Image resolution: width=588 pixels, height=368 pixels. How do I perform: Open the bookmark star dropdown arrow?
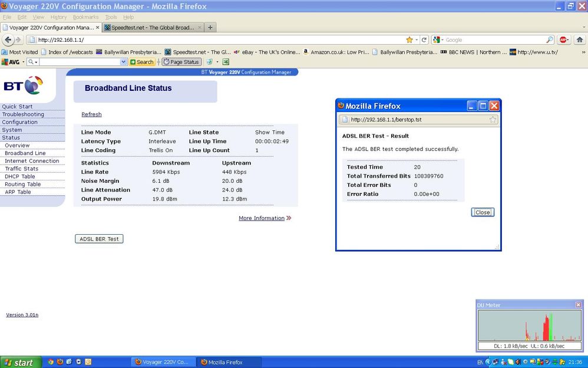pyautogui.click(x=417, y=40)
